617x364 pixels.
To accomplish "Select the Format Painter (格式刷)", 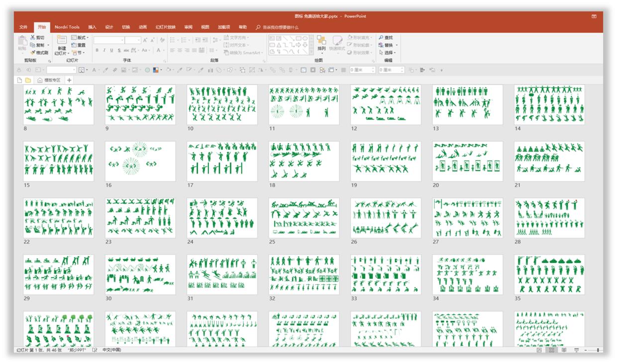I will [39, 52].
